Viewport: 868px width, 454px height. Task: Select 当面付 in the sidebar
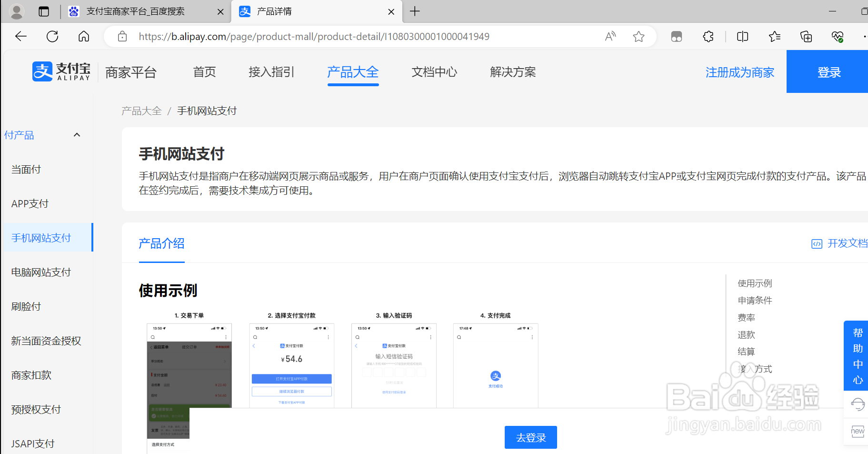26,169
